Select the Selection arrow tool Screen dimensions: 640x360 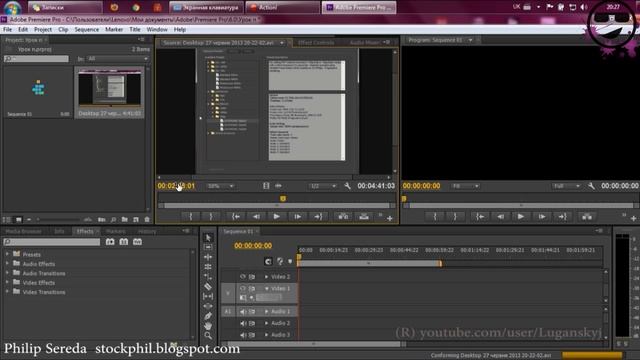click(x=208, y=238)
